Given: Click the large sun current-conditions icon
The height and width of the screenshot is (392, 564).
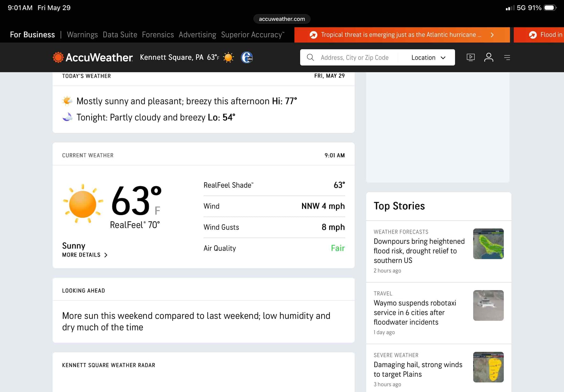Looking at the screenshot, I should coord(83,204).
